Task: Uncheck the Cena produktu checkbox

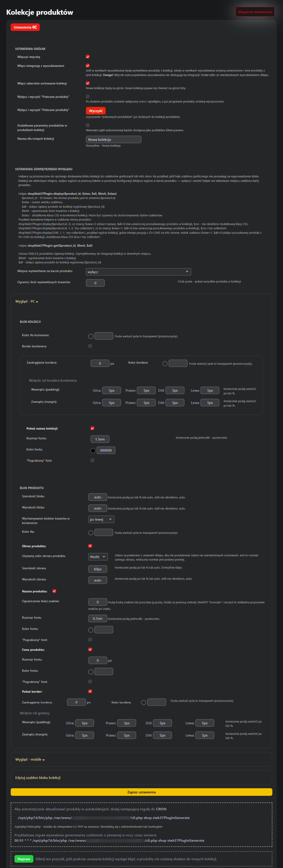Action: (x=90, y=649)
